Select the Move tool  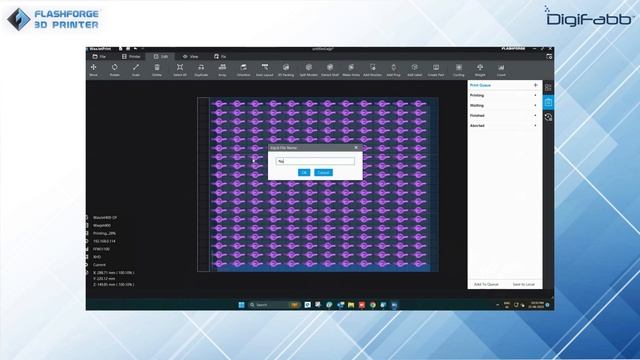[x=93, y=70]
